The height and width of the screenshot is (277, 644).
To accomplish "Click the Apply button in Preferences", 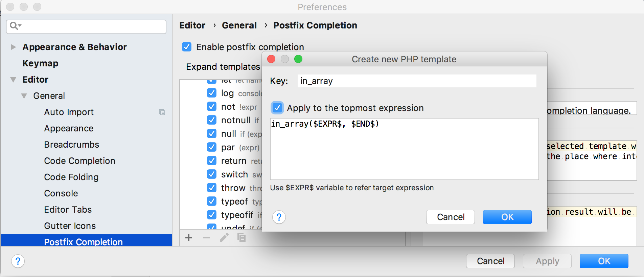I will (547, 261).
